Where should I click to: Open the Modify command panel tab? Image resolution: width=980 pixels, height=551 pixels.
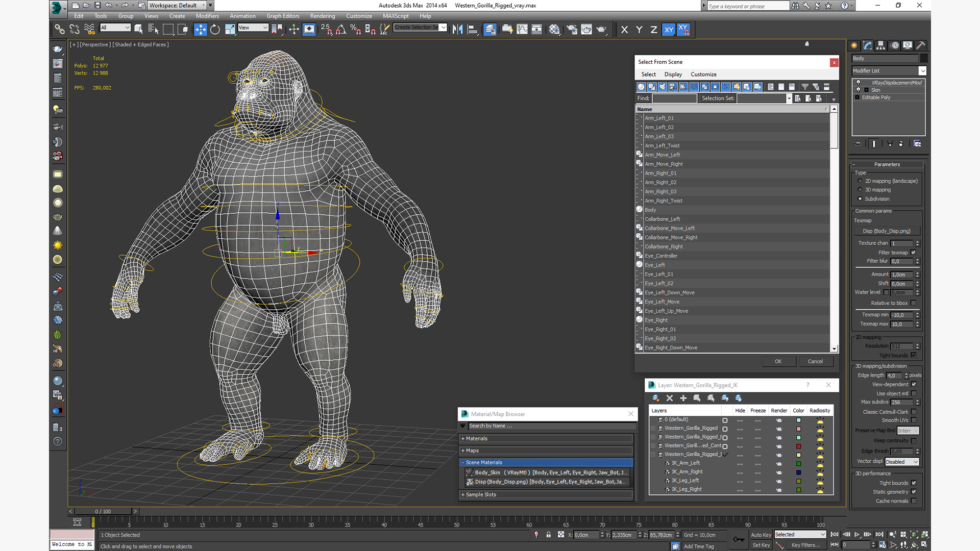868,45
